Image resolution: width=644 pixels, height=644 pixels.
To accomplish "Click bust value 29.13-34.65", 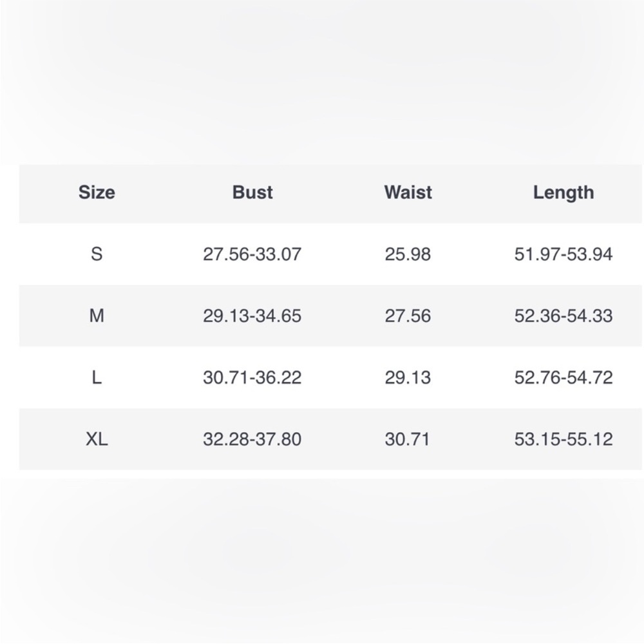I will (252, 316).
